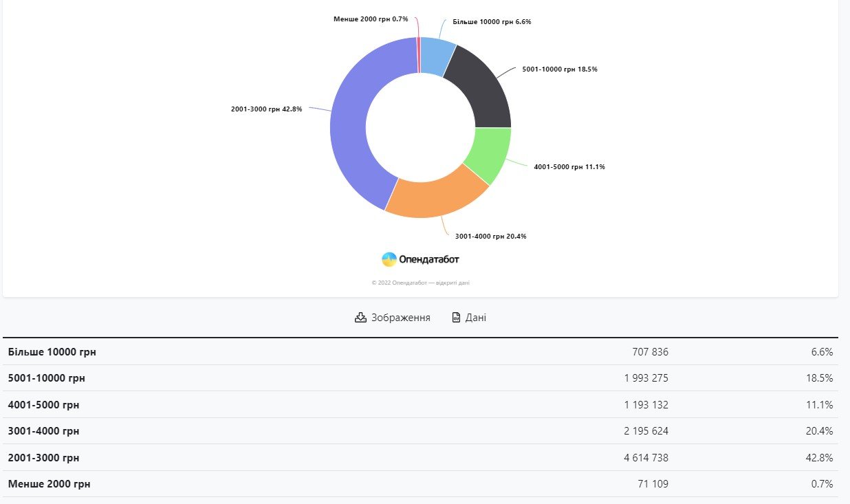Click the dark gray 5001-10000 грн segment
The width and height of the screenshot is (850, 504).
pyautogui.click(x=483, y=90)
